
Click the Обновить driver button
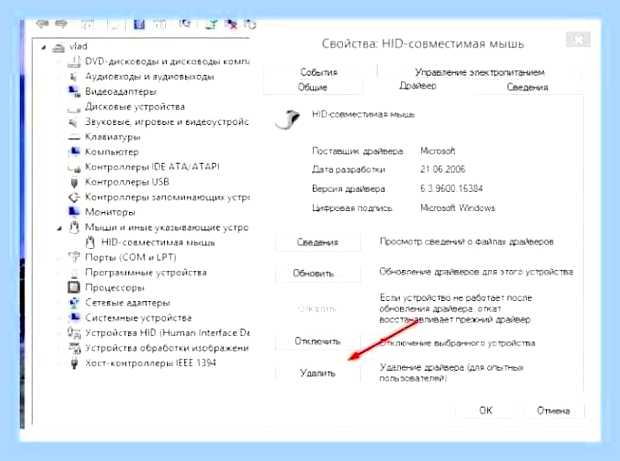(318, 273)
